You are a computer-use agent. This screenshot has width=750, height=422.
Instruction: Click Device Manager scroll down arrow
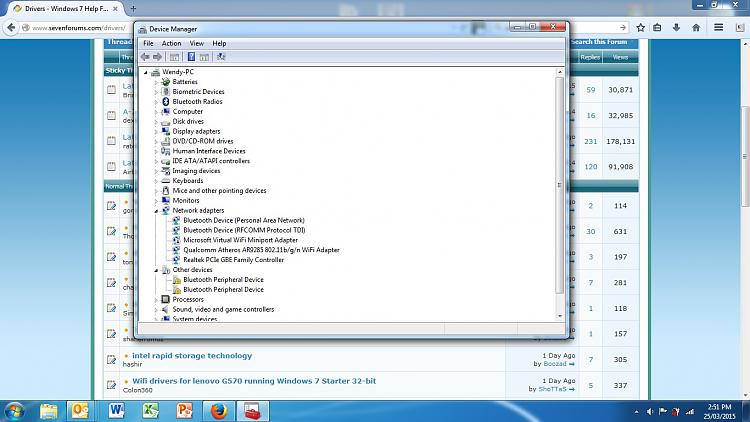[560, 316]
